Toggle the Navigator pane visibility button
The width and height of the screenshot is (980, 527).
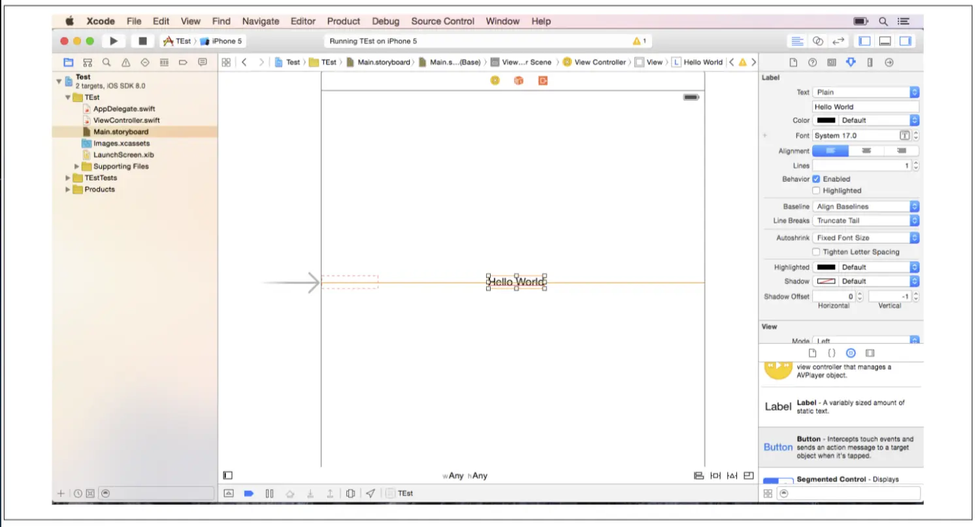[864, 41]
